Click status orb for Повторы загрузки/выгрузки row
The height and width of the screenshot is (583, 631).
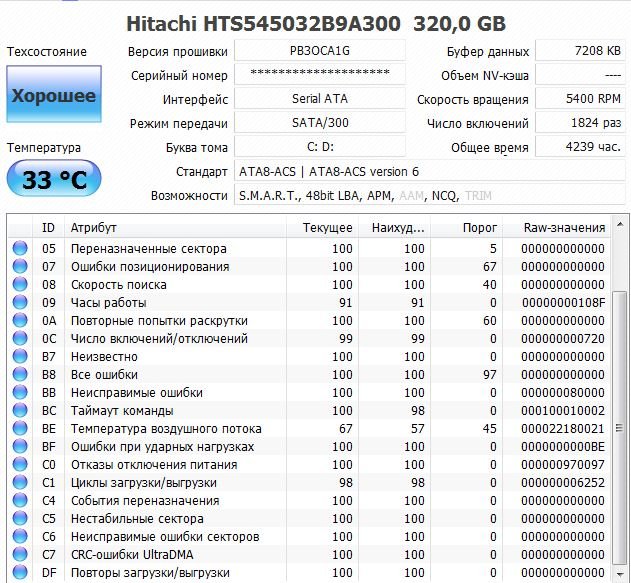tap(20, 572)
